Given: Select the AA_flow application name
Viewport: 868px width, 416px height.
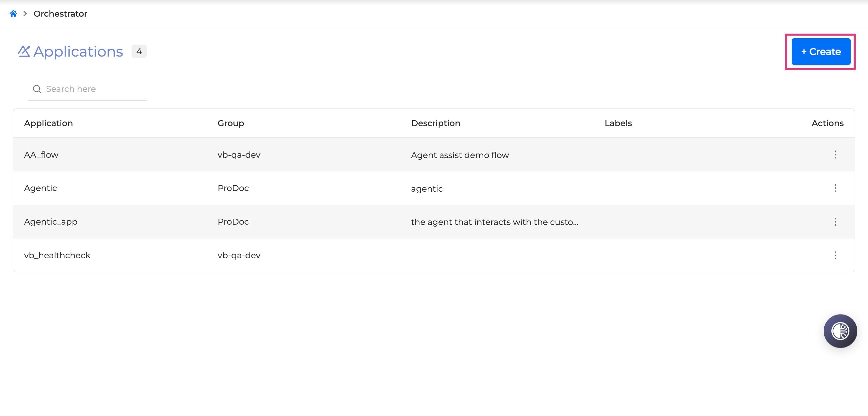Looking at the screenshot, I should pos(41,155).
